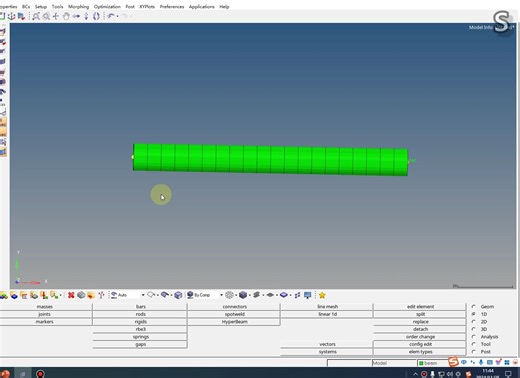Select the 3D page radio button
520x378 pixels.
(x=473, y=329)
